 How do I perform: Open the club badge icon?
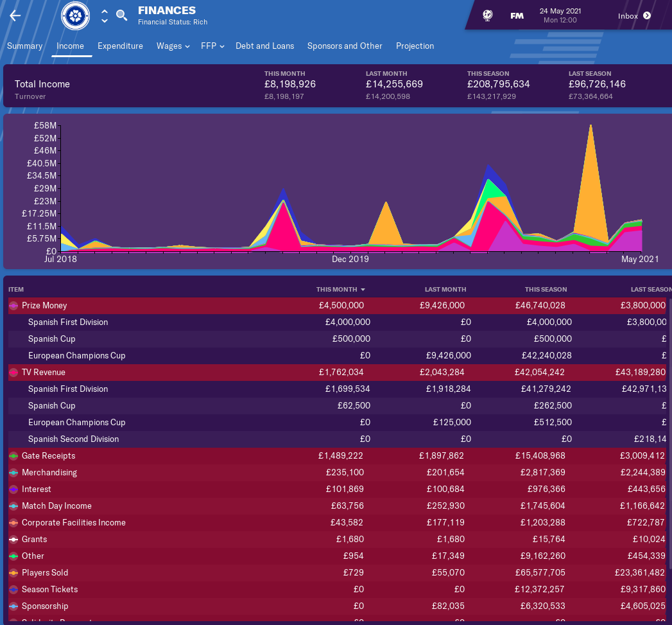pos(75,16)
